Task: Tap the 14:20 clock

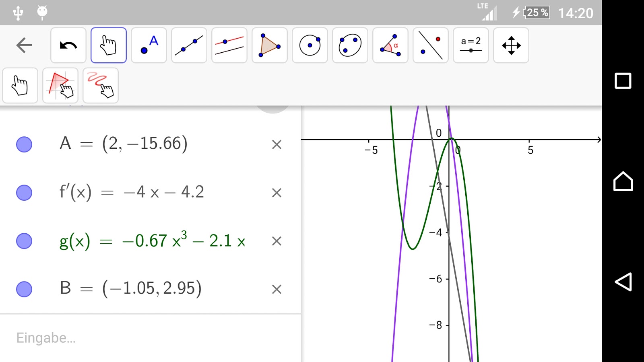Action: pyautogui.click(x=576, y=13)
